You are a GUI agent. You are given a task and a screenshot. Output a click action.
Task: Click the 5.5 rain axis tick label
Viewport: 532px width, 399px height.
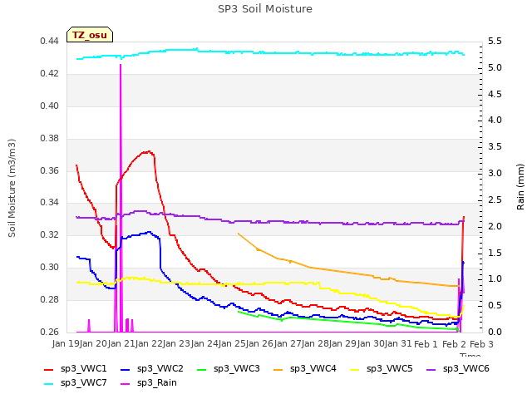click(495, 41)
